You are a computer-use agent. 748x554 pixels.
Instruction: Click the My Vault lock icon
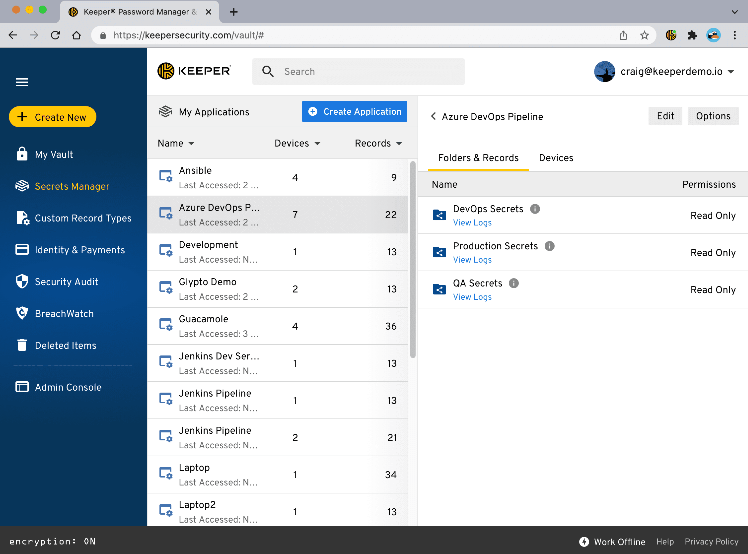[22, 154]
